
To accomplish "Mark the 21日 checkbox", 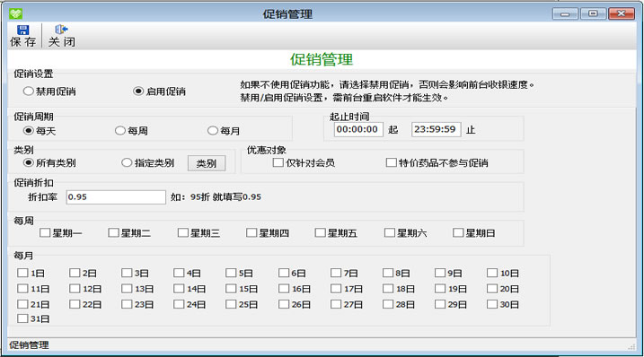I will click(22, 304).
